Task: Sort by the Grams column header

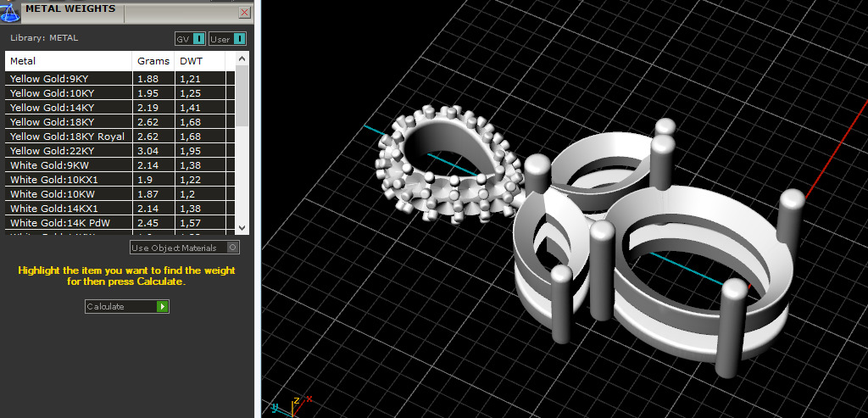Action: [x=153, y=61]
